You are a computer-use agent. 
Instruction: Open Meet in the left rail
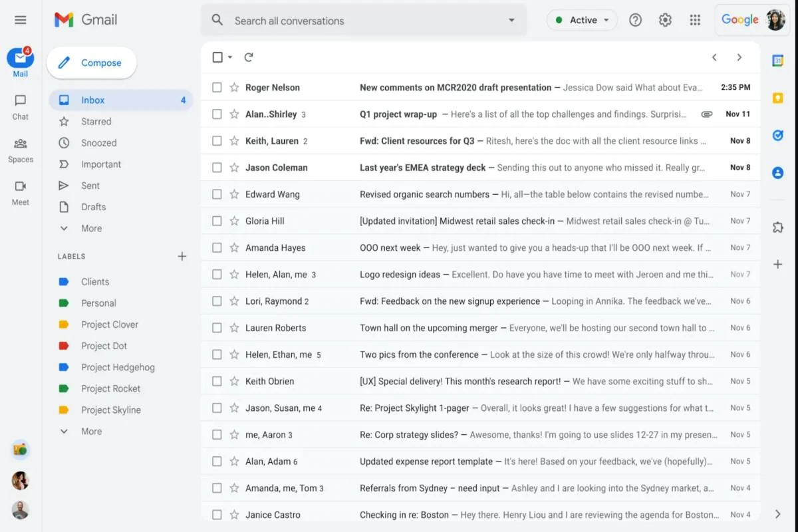21,192
